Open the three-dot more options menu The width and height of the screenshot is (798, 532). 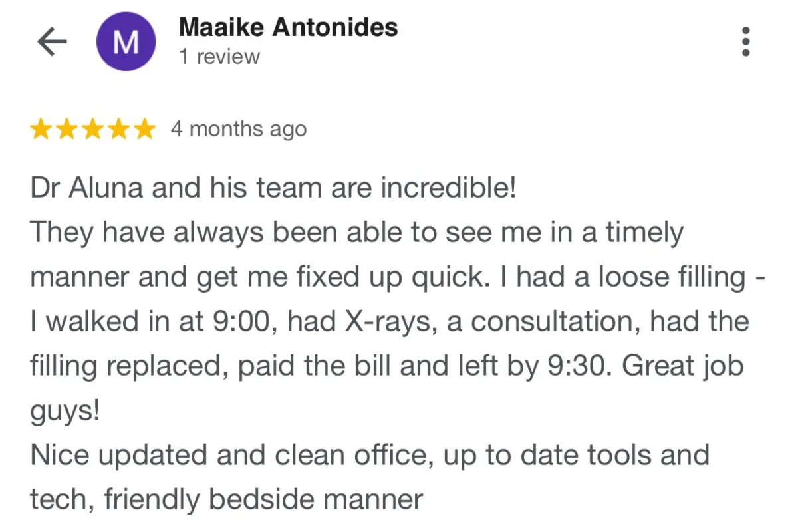pyautogui.click(x=746, y=41)
